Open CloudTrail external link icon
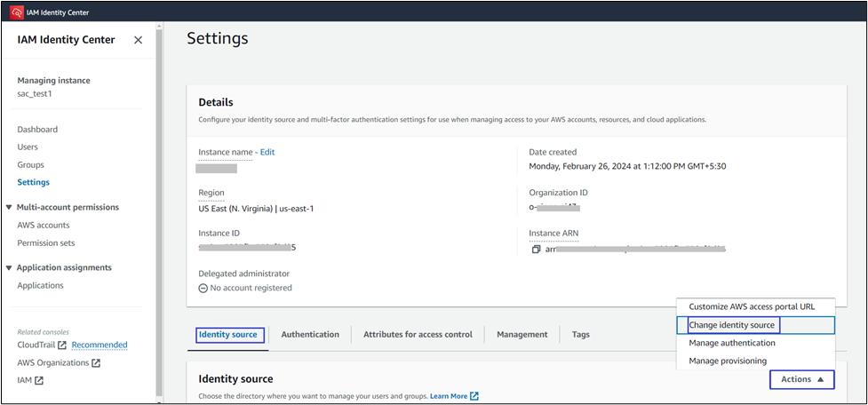The height and width of the screenshot is (405, 868). pyautogui.click(x=62, y=345)
